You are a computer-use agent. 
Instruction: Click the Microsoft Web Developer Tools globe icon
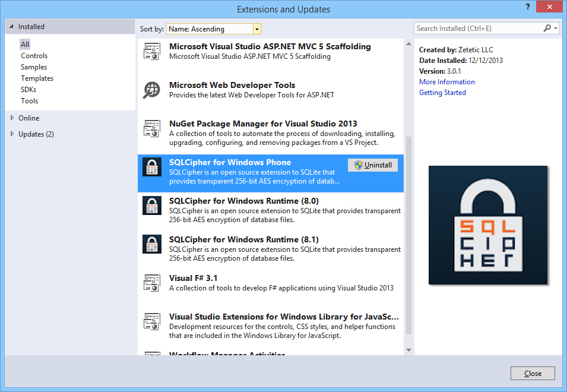coord(152,90)
